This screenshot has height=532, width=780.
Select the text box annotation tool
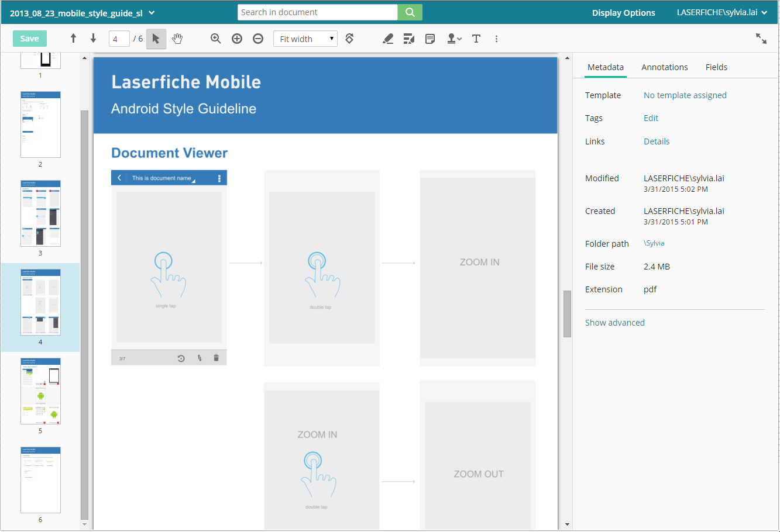[x=476, y=39]
